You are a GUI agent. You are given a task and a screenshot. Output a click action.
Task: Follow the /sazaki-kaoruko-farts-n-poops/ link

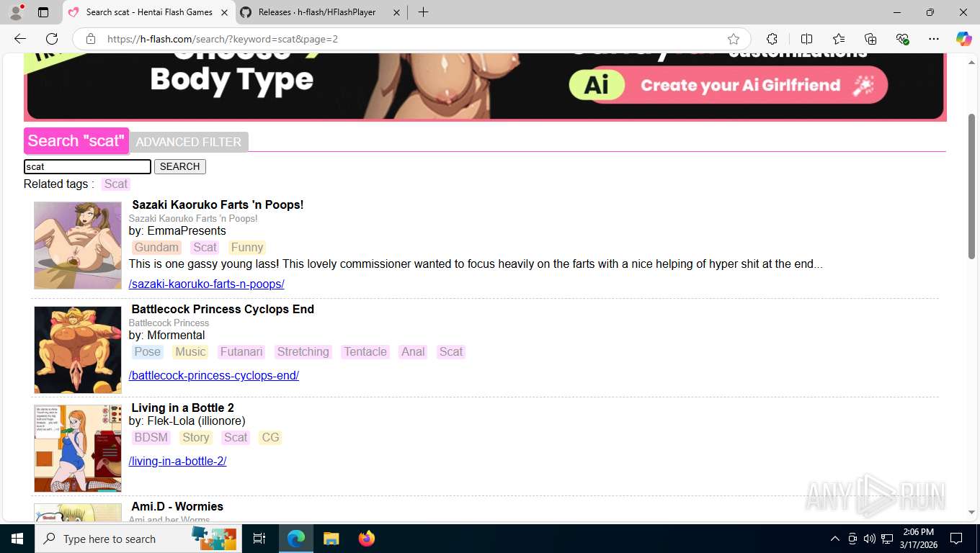207,284
